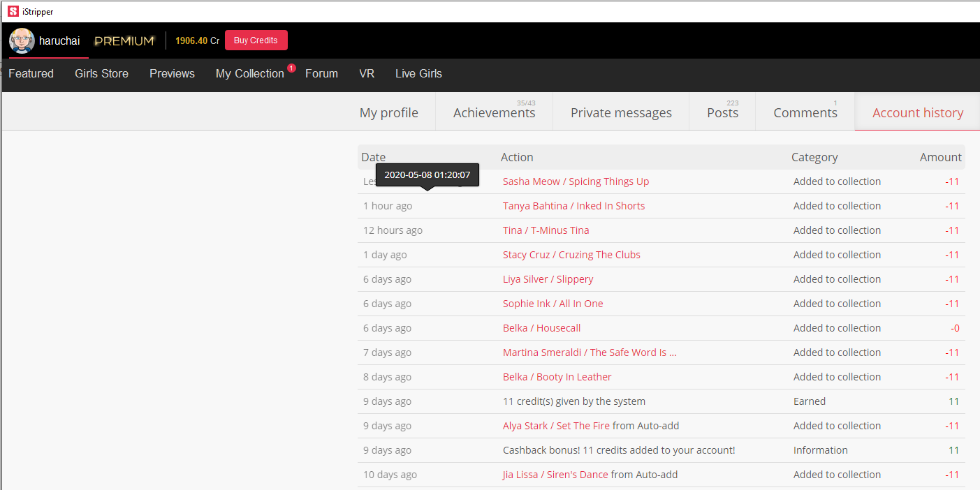The height and width of the screenshot is (490, 980).
Task: Click '11 credit(s) given by the system' text
Action: [574, 401]
